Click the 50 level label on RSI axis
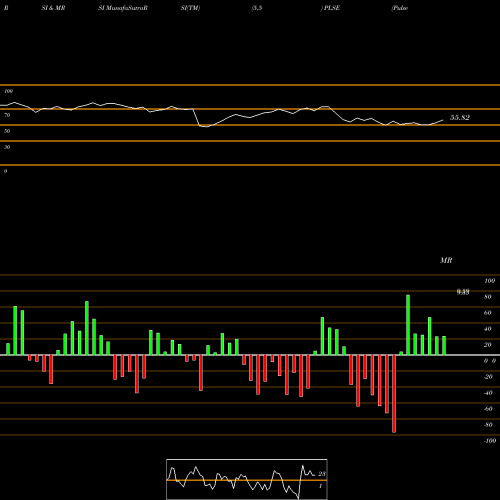This screenshot has width=500, height=500. click(7, 131)
